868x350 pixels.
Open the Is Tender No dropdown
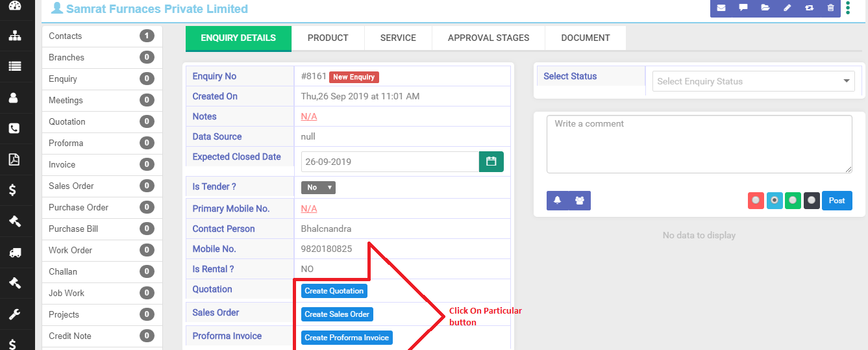(318, 188)
